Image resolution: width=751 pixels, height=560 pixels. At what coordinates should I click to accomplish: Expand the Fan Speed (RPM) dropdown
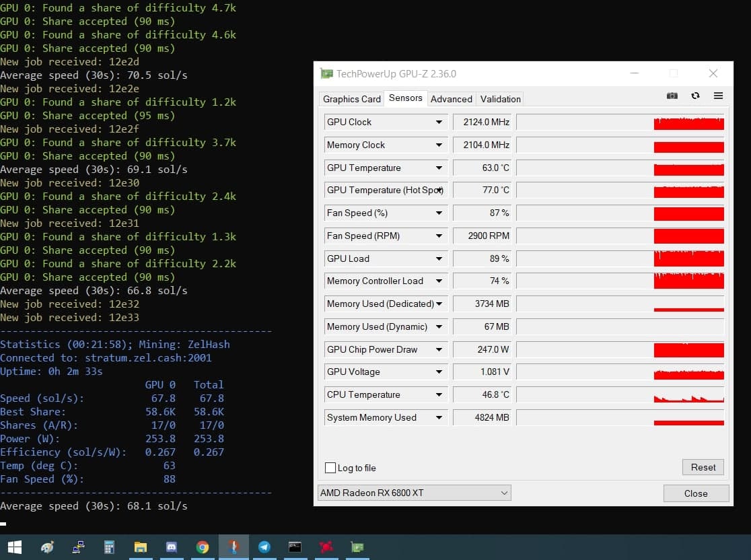(x=439, y=236)
